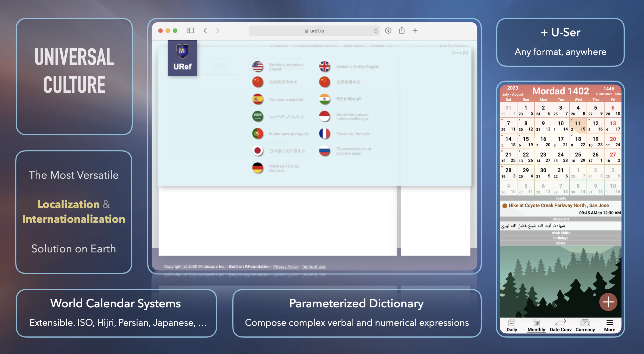Open the Daily tab in calendar
Screen dimensions: 644x354
click(512, 326)
